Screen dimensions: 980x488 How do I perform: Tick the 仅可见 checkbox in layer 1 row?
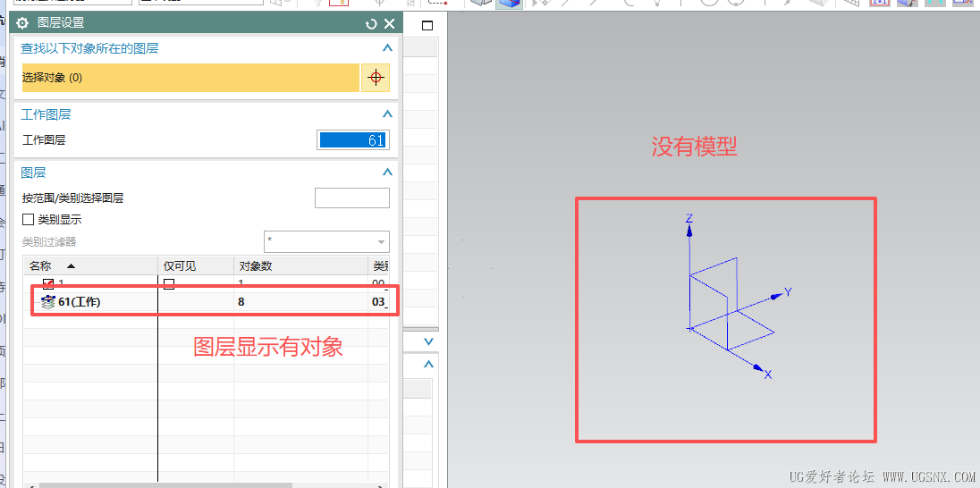pyautogui.click(x=169, y=283)
